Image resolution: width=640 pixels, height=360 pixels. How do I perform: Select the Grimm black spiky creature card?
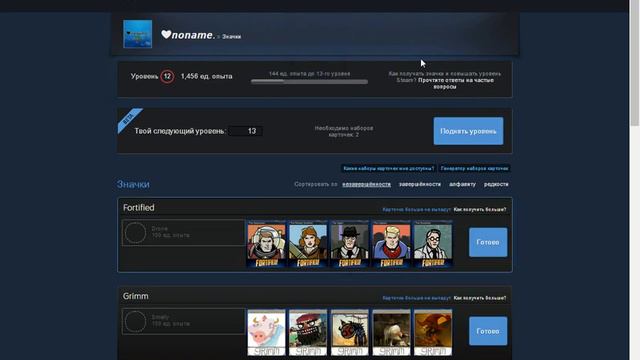pos(349,333)
